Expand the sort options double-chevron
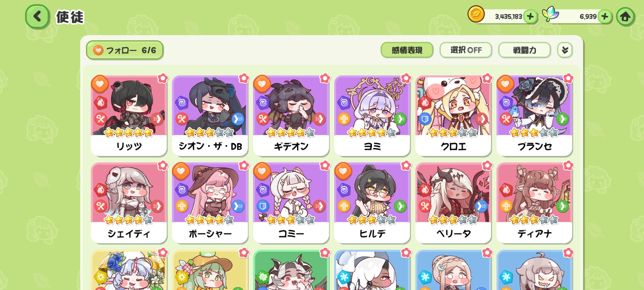Viewport: 644px width, 290px height. coord(565,50)
